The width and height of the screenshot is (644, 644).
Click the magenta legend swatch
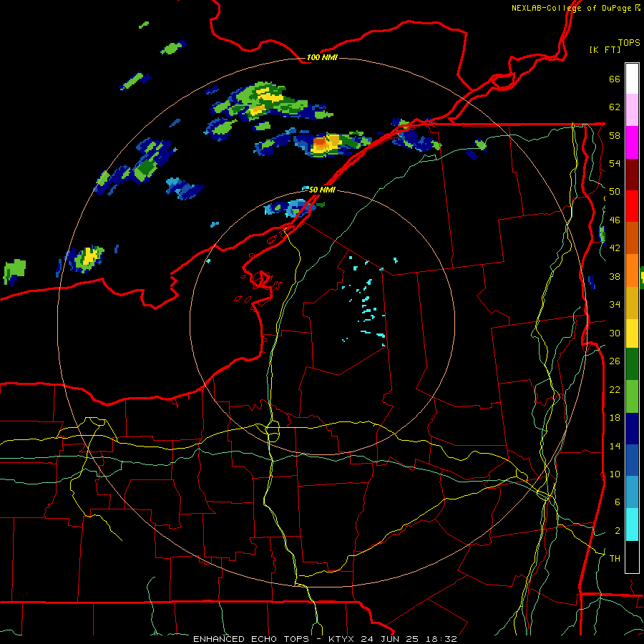[632, 142]
